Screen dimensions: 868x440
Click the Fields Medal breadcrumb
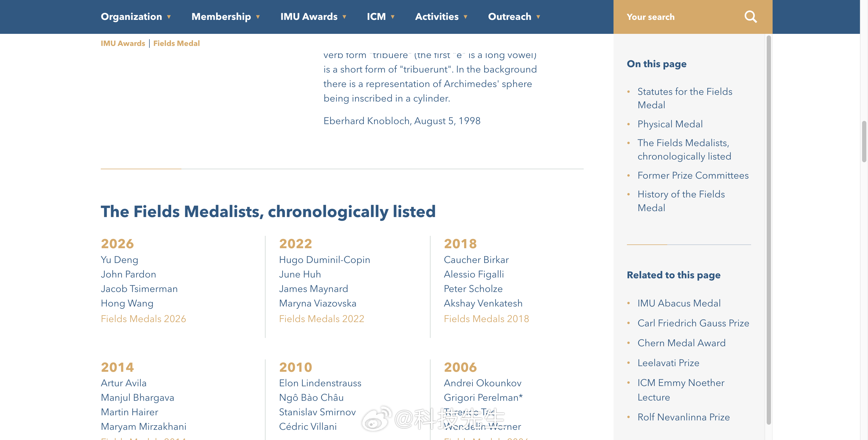pyautogui.click(x=176, y=43)
